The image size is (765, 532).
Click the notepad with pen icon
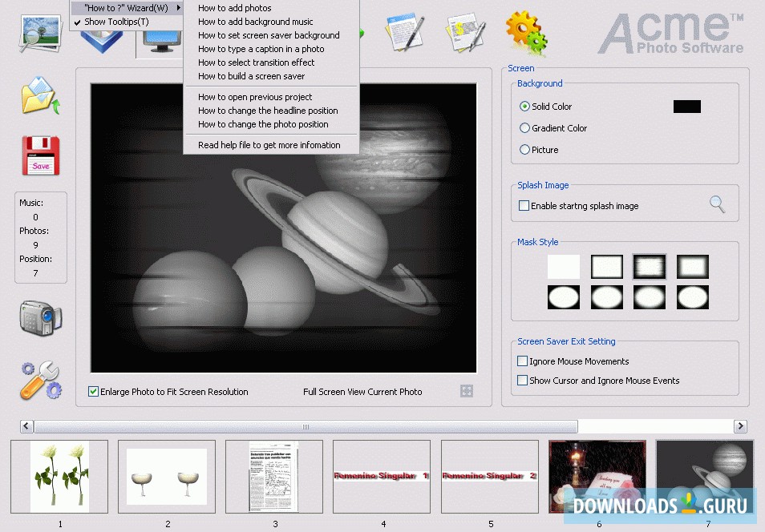404,32
